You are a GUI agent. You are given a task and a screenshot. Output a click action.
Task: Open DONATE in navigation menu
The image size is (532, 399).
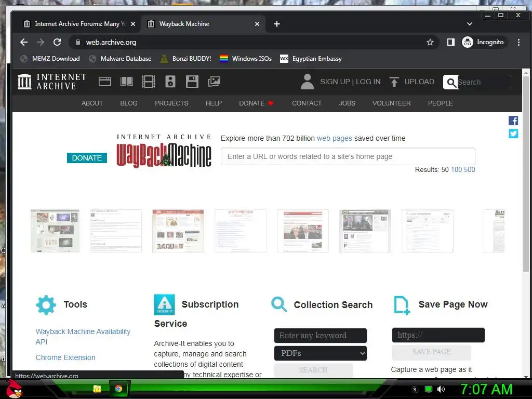coord(256,103)
